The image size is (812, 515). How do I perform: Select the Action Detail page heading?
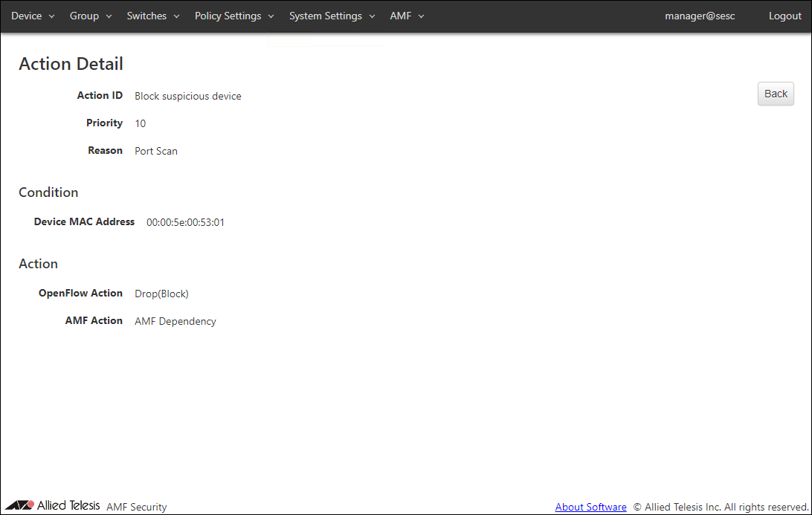pyautogui.click(x=71, y=64)
